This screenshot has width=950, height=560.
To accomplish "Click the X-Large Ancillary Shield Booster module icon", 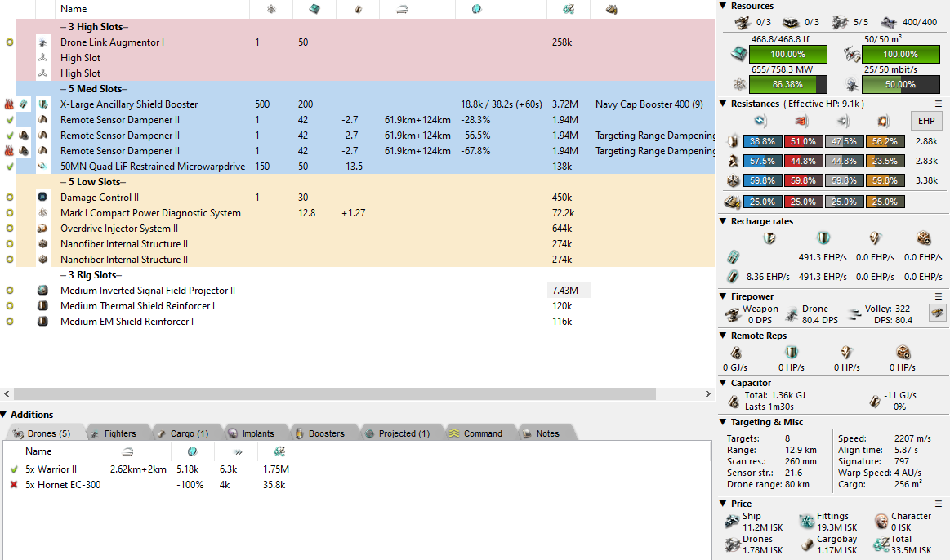I will [x=42, y=104].
